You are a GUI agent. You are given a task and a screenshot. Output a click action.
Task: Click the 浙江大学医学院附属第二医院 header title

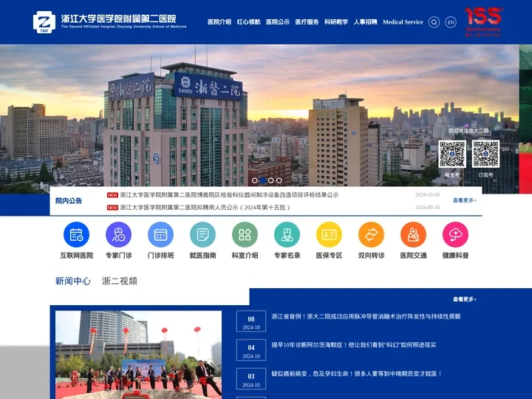tap(119, 18)
